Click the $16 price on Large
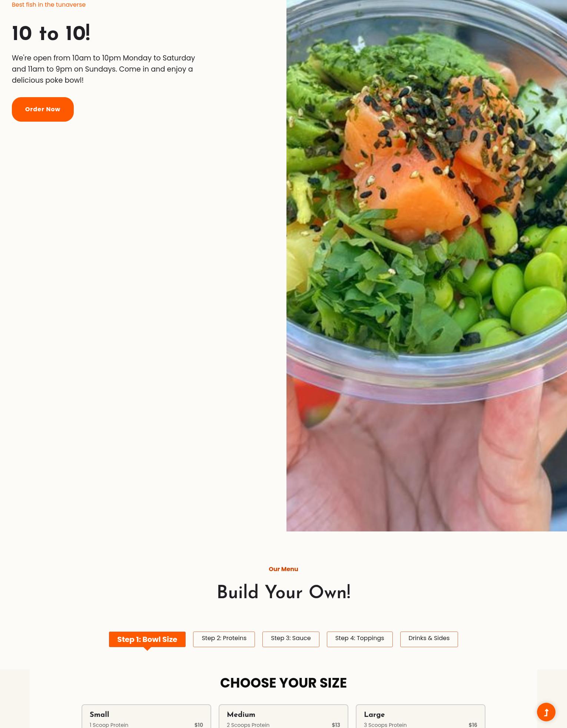The height and width of the screenshot is (728, 567). 473,725
